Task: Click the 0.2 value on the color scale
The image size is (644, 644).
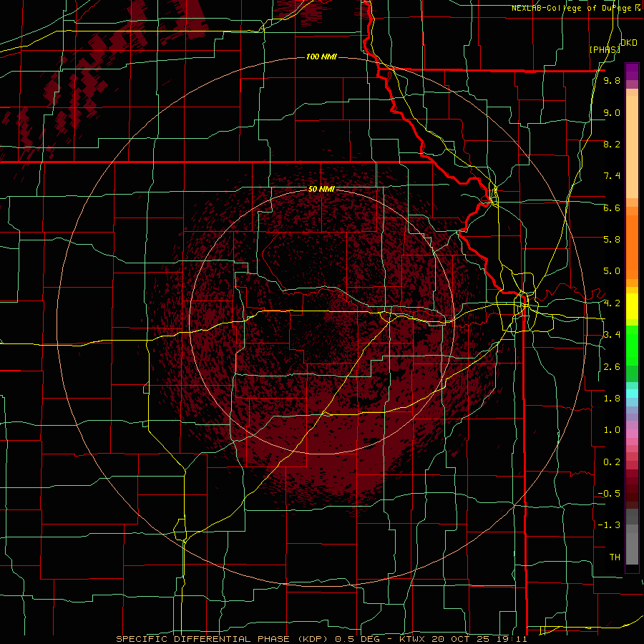Action: click(x=612, y=462)
